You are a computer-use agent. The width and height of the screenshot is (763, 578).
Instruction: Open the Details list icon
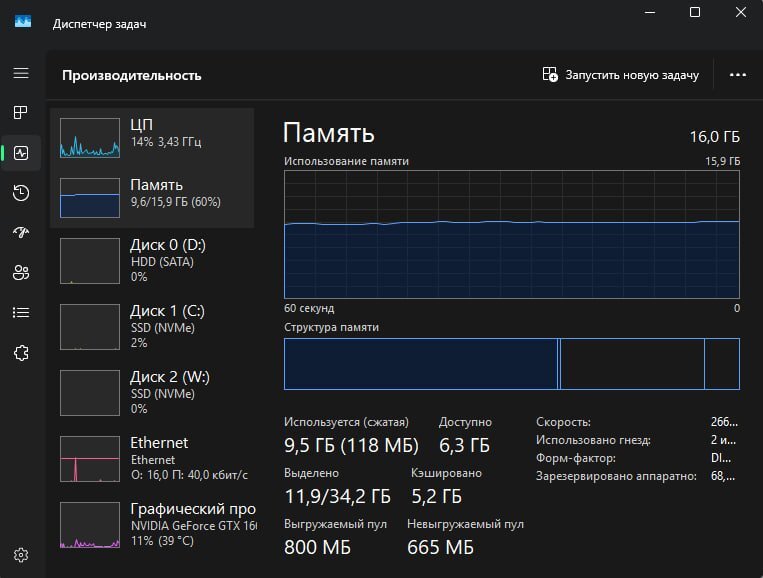(21, 312)
